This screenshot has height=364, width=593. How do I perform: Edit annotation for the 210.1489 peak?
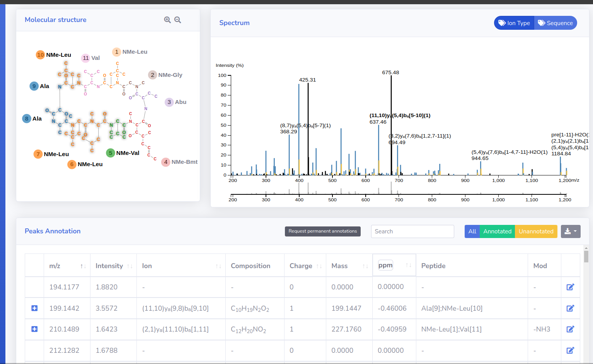pos(570,329)
